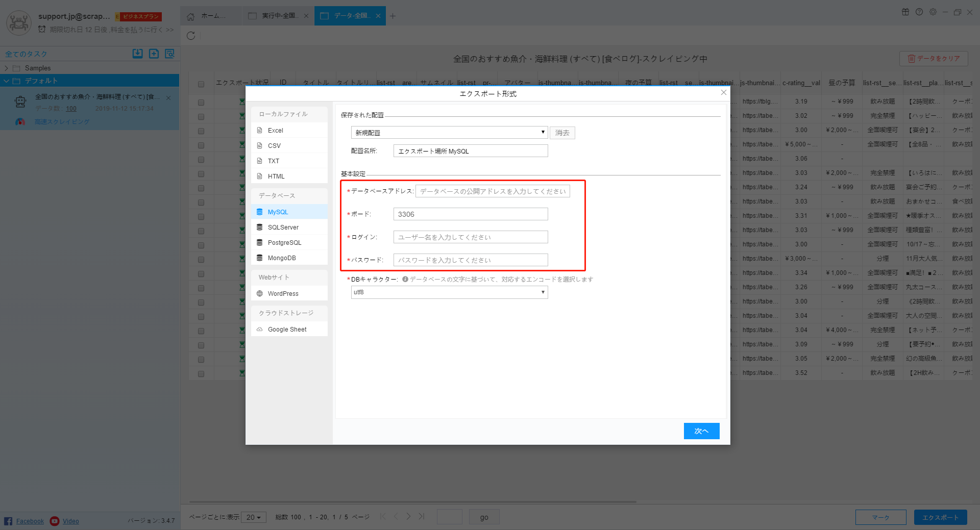This screenshot has width=980, height=530.
Task: Choose PostgreSQL database export
Action: 289,242
